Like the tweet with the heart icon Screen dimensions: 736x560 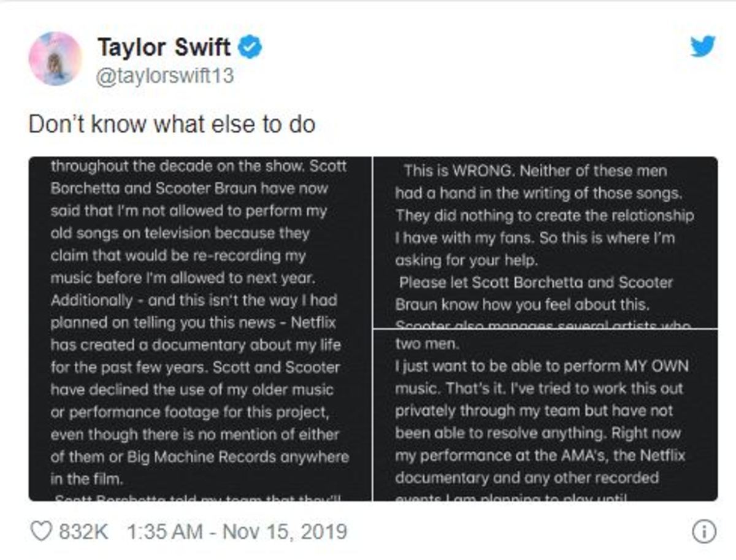pyautogui.click(x=41, y=531)
